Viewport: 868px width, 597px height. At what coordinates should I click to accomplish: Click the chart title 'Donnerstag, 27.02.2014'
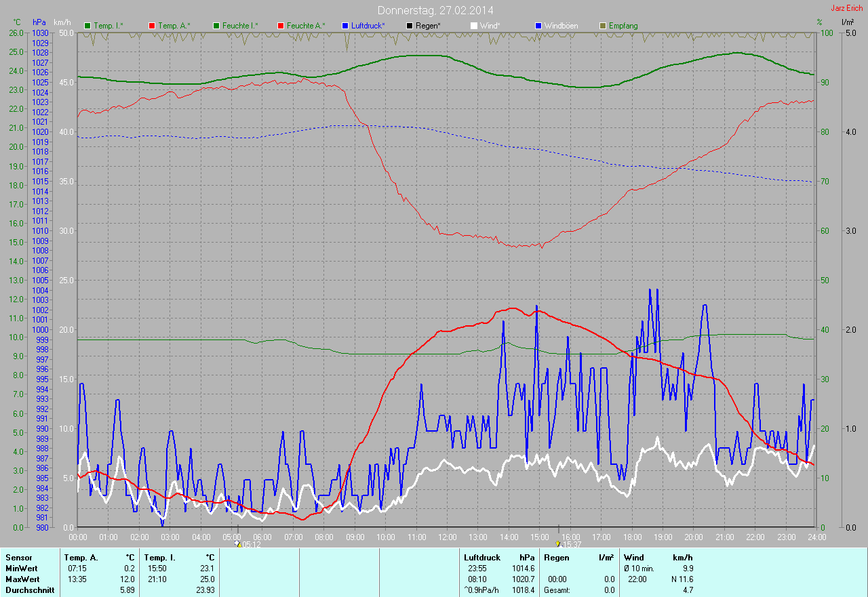pyautogui.click(x=435, y=10)
